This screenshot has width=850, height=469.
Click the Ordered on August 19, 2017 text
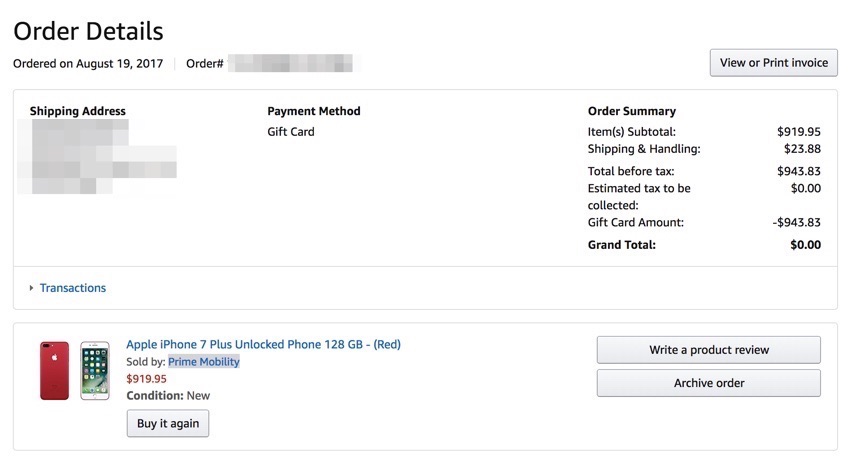[88, 63]
